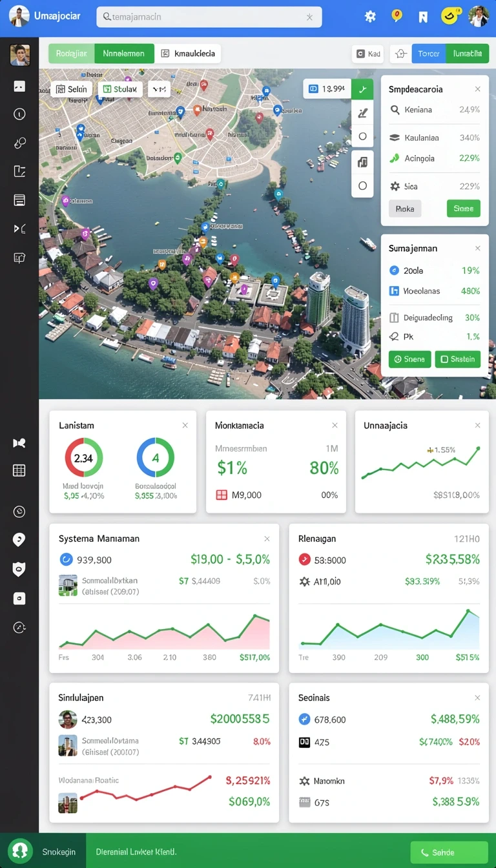The image size is (496, 868).
Task: Select the Iunatlia tab
Action: [468, 54]
